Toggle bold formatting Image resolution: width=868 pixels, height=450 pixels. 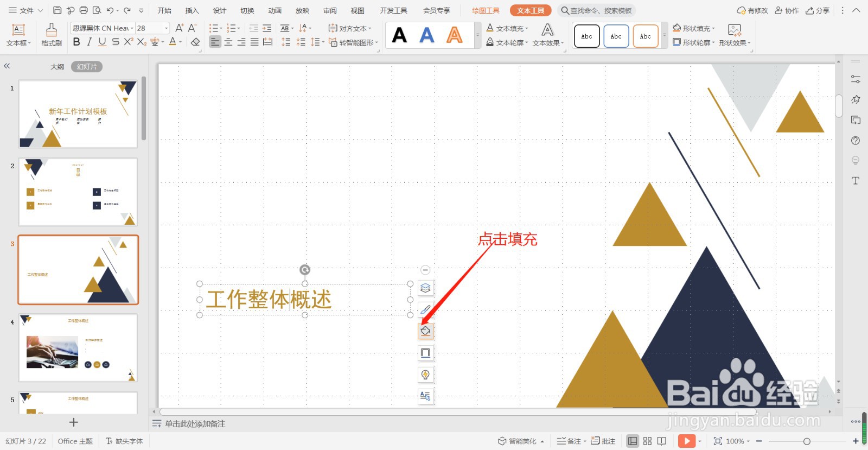pos(76,42)
